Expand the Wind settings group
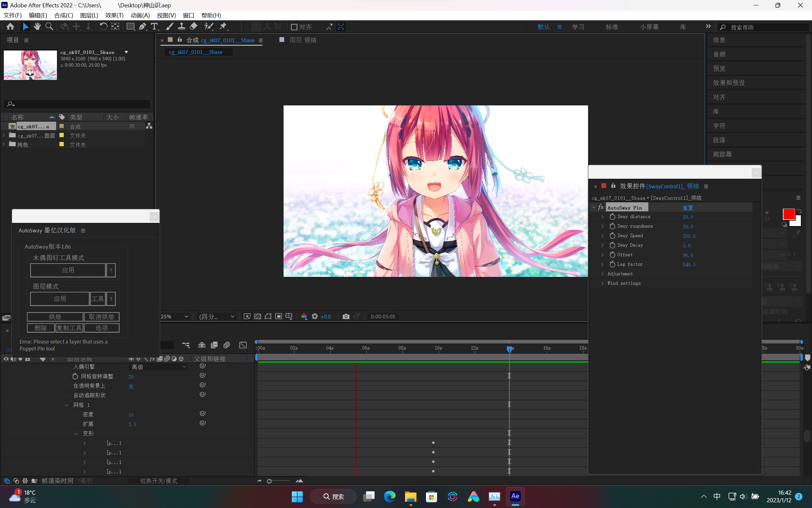Viewport: 812px width, 508px height. point(602,283)
